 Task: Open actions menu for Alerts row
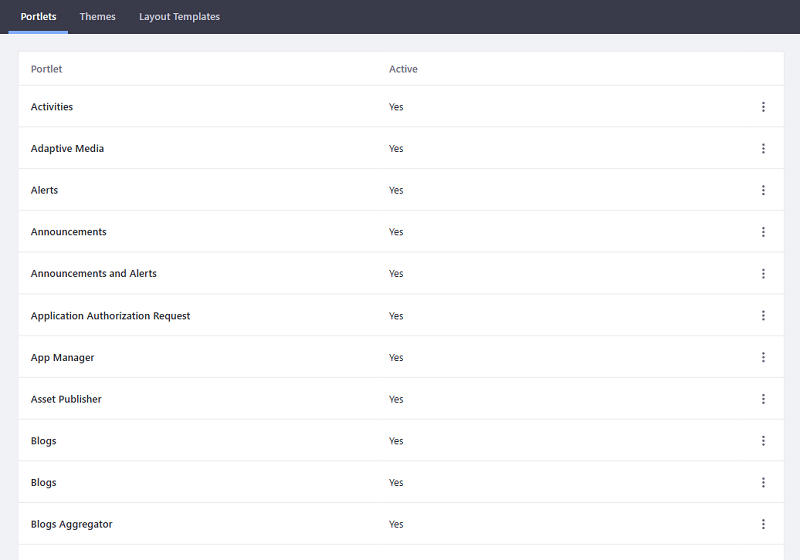763,190
